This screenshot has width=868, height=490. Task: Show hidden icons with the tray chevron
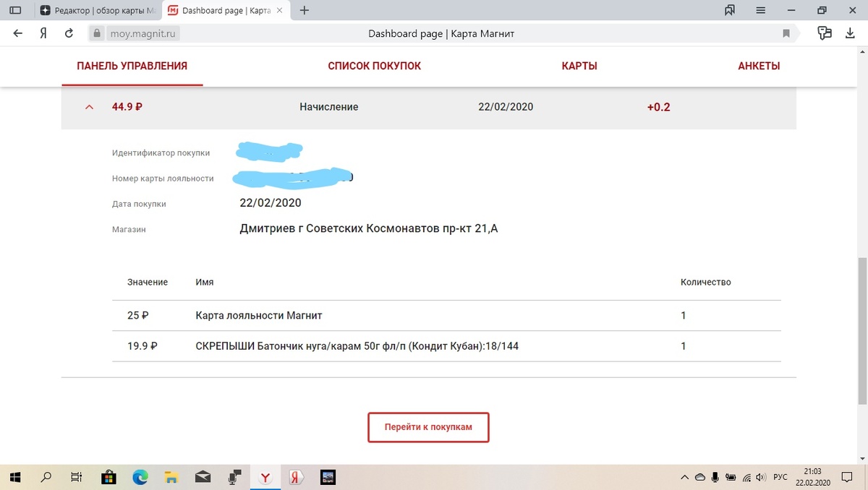pyautogui.click(x=684, y=477)
